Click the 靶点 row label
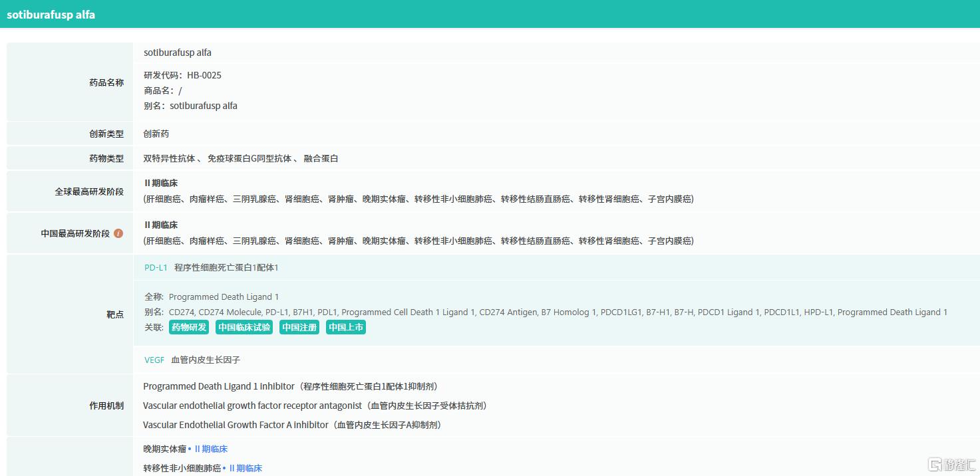Image resolution: width=980 pixels, height=476 pixels. click(x=115, y=314)
